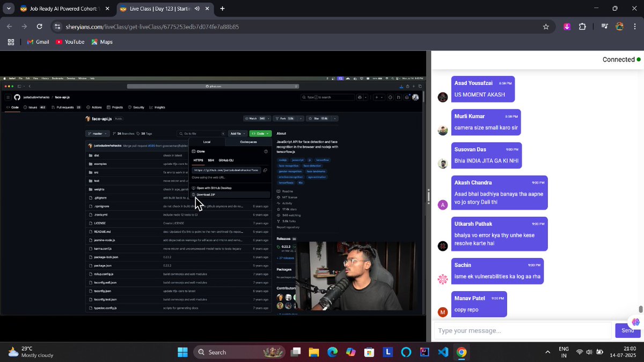Image resolution: width=644 pixels, height=362 pixels.
Task: Mute the Live Class tab audio icon
Action: coord(197,9)
